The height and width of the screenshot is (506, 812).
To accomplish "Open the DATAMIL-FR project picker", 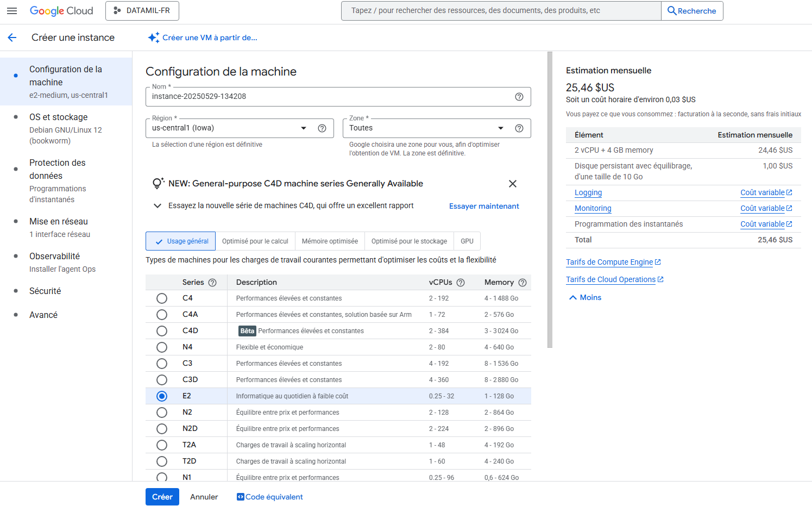I will point(142,10).
